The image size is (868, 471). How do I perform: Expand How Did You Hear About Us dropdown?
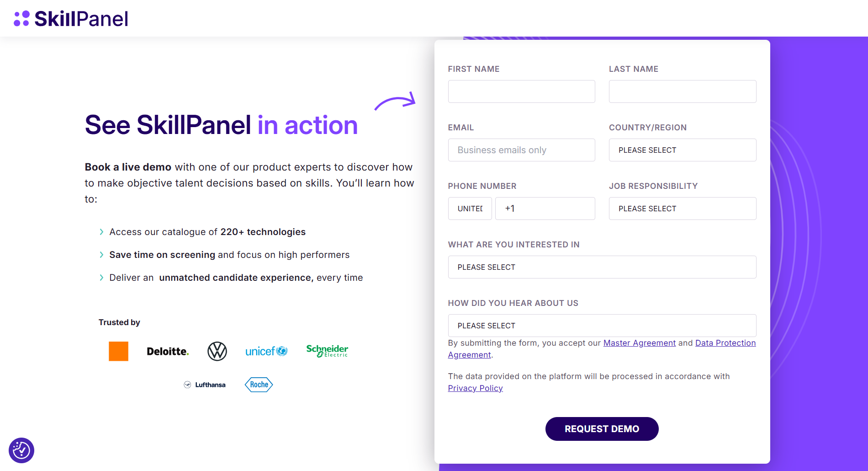(602, 326)
